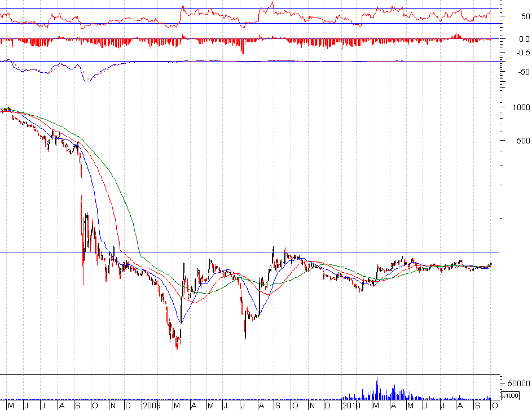Select the 0.0 indicator axis label

click(524, 39)
